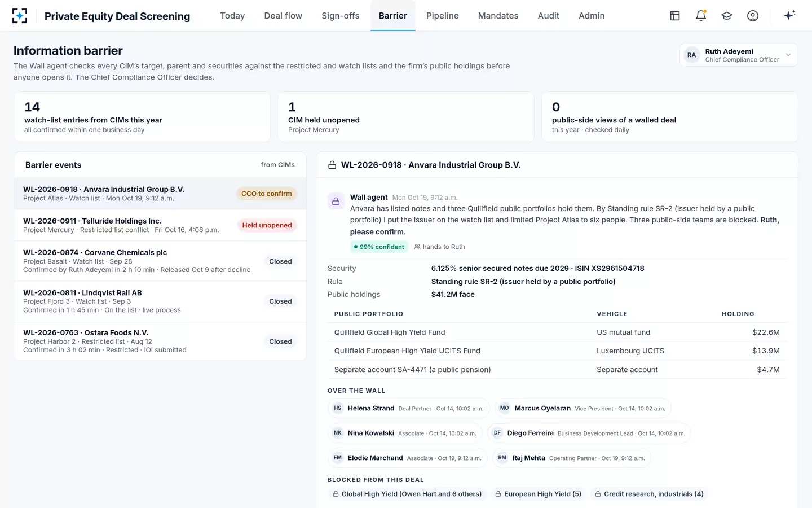Click the RM avatar for Raj Mehta
Image resolution: width=812 pixels, height=508 pixels.
tap(502, 458)
